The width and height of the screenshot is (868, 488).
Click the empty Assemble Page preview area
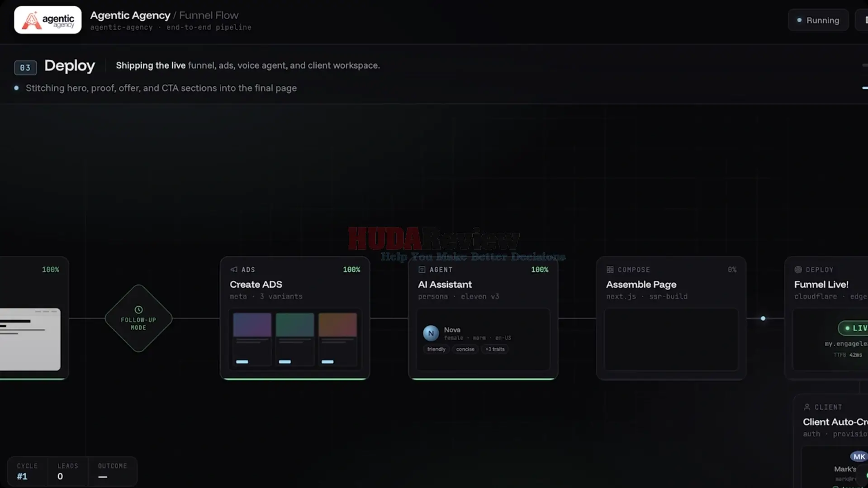671,340
